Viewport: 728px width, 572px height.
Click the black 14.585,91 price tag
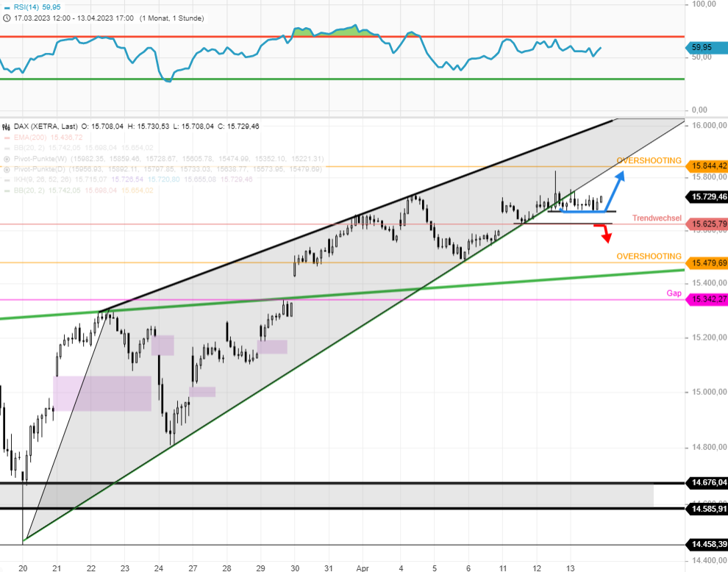[x=706, y=509]
